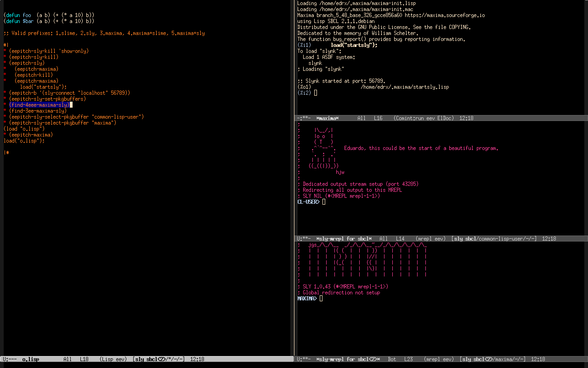Click the [sly sbcl/common-lisp-user/-/-] connection indicator
The width and height of the screenshot is (588, 368).
pyautogui.click(x=494, y=239)
